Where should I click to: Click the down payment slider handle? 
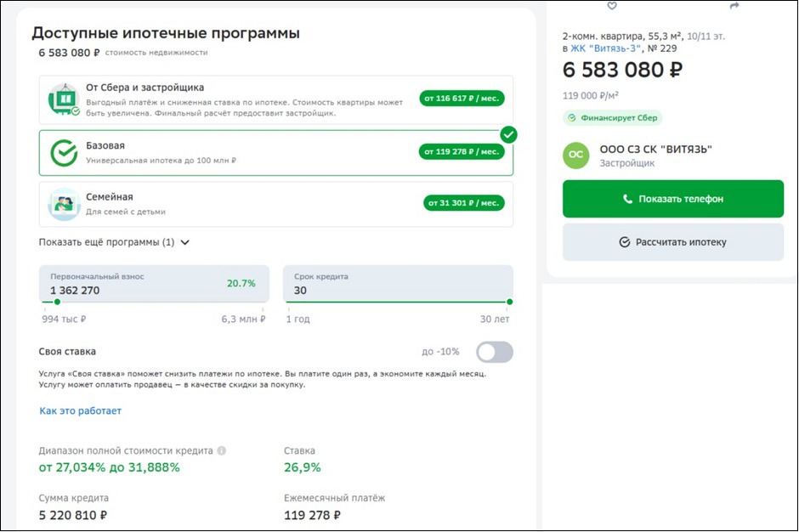[x=57, y=302]
